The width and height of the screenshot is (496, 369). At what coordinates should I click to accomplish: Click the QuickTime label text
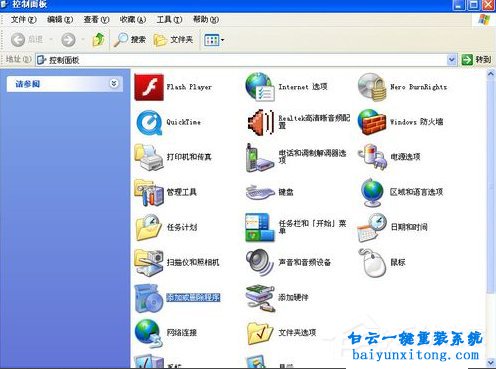pyautogui.click(x=184, y=122)
